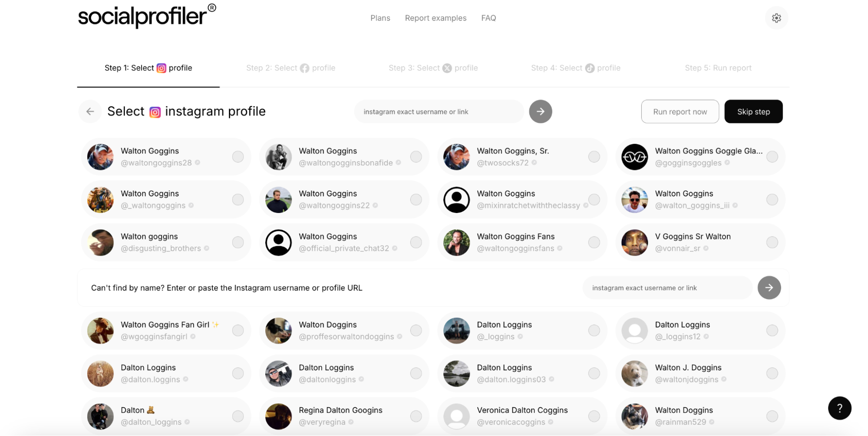Select the @waltongoggins28 profile circle
The height and width of the screenshot is (436, 868).
(238, 156)
